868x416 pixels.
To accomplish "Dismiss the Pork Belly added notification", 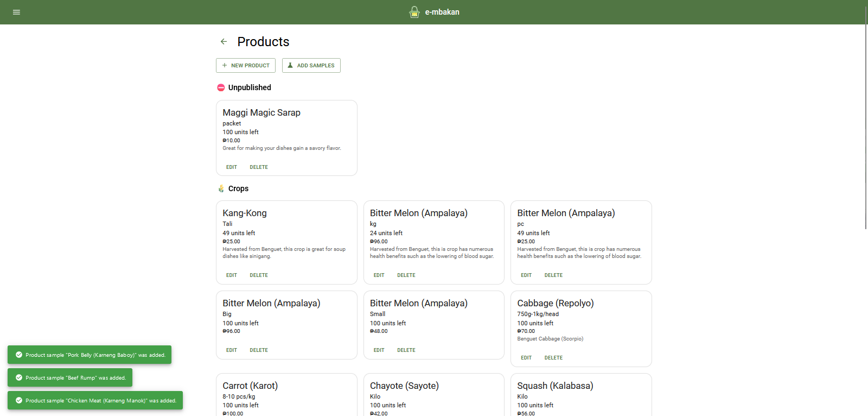I will [90, 355].
